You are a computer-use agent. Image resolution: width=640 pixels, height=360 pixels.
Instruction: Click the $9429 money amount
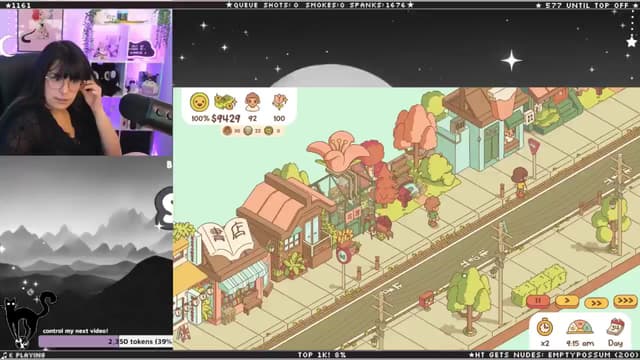click(x=226, y=118)
